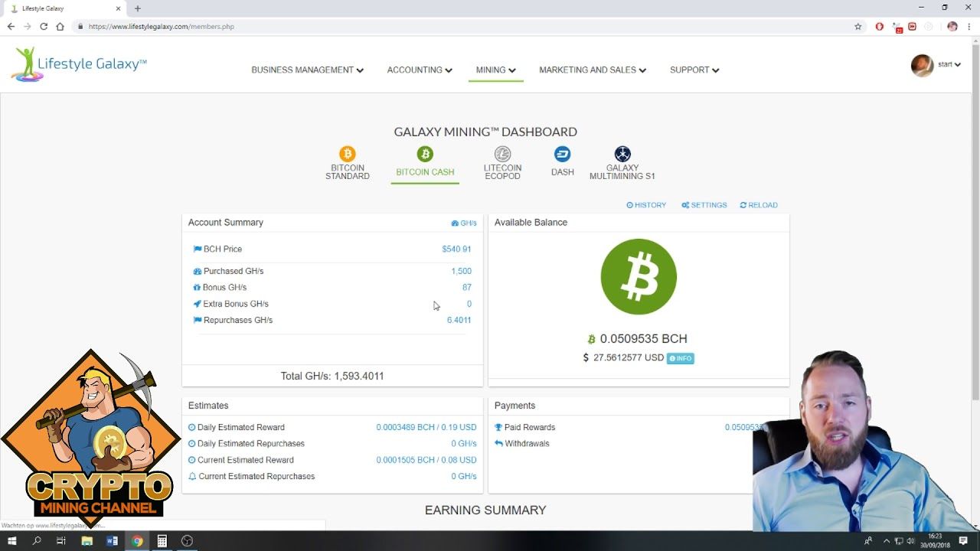Click Current Estimated Reward value
This screenshot has width=980, height=551.
(426, 461)
